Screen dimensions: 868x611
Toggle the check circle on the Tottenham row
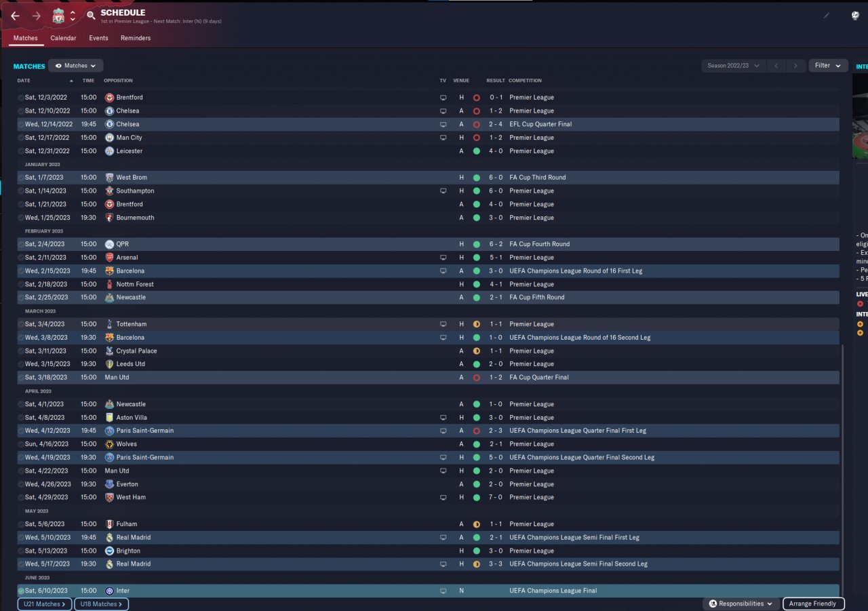click(21, 324)
